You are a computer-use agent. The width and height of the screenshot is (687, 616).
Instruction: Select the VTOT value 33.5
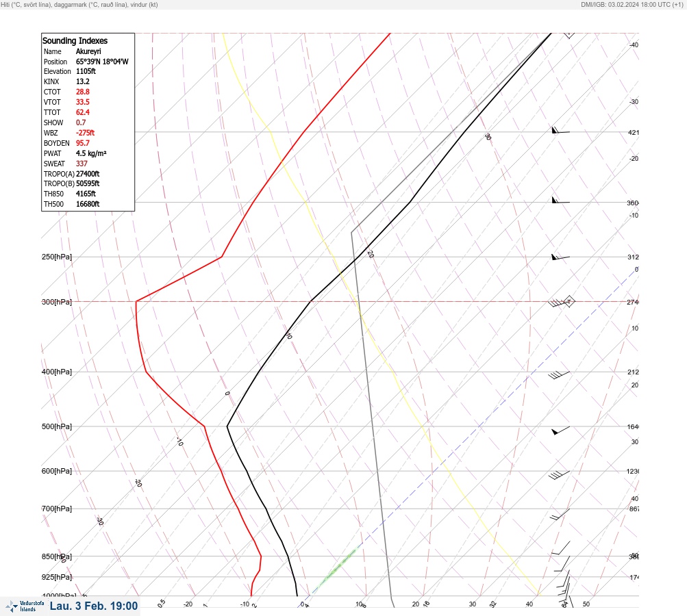[83, 102]
